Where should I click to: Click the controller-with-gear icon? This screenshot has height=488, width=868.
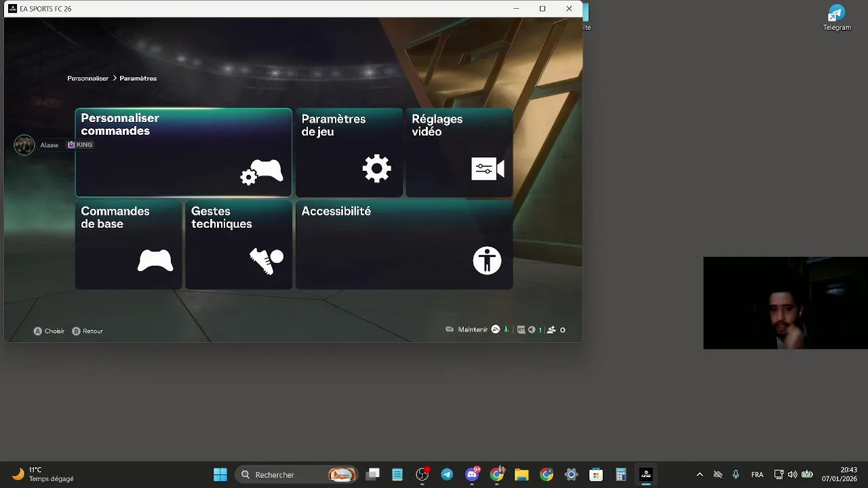[x=262, y=172]
